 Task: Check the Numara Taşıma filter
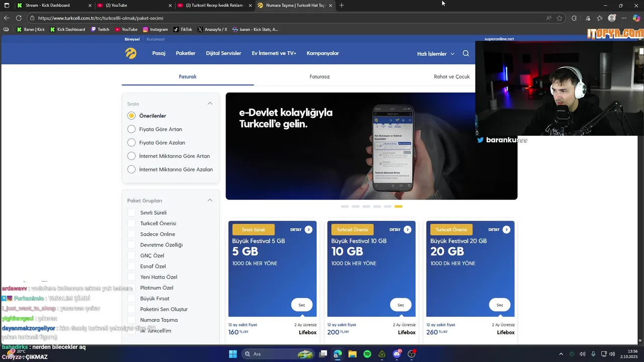tap(131, 320)
